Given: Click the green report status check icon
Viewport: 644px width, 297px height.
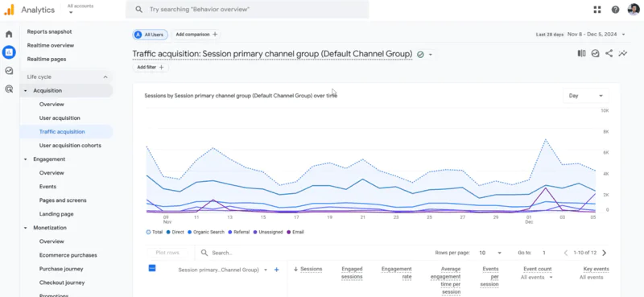Looking at the screenshot, I should coord(420,54).
